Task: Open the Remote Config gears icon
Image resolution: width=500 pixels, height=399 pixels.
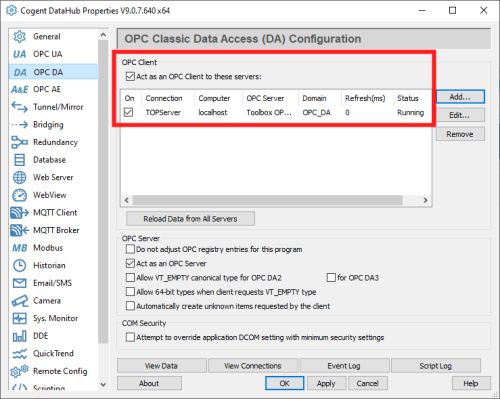Action: (19, 371)
